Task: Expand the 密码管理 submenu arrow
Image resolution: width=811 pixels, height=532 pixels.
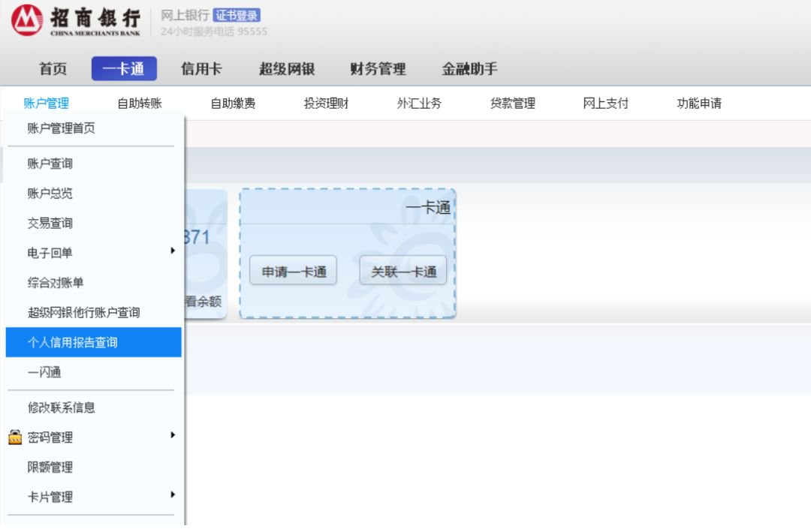Action: pyautogui.click(x=173, y=435)
